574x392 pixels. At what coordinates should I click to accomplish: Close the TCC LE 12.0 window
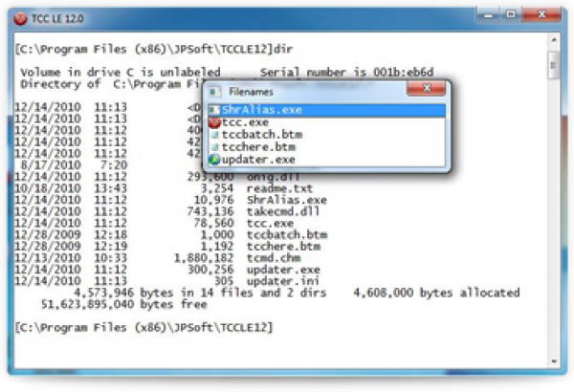542,14
